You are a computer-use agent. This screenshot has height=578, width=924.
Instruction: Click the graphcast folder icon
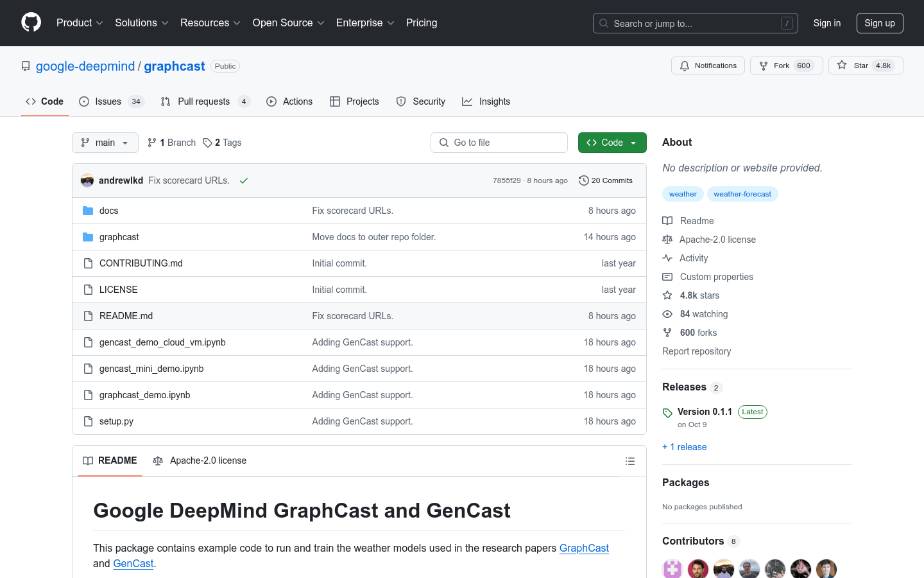(88, 237)
